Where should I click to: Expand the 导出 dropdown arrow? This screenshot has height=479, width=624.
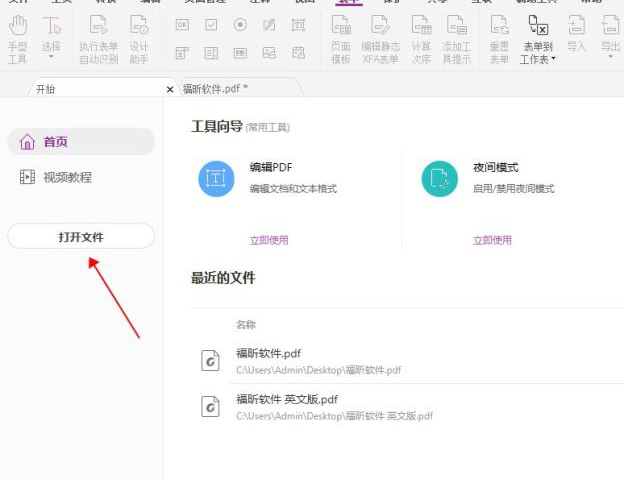tap(610, 57)
